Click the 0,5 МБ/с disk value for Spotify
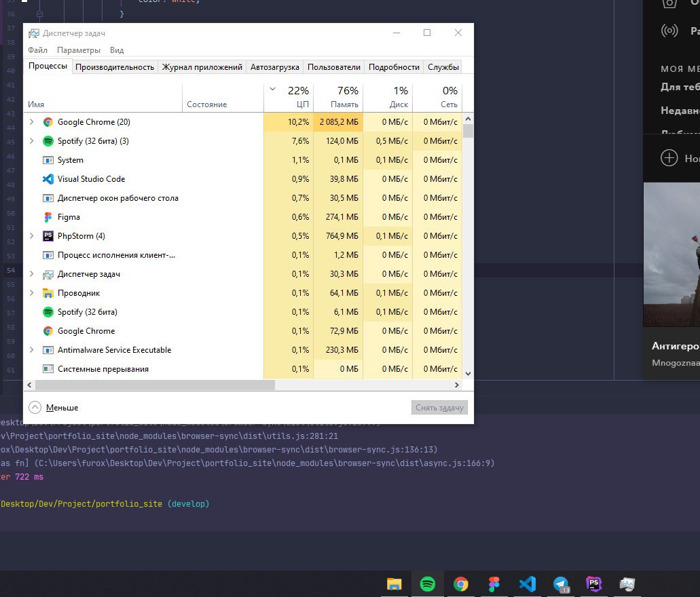The image size is (700, 597). click(x=392, y=141)
